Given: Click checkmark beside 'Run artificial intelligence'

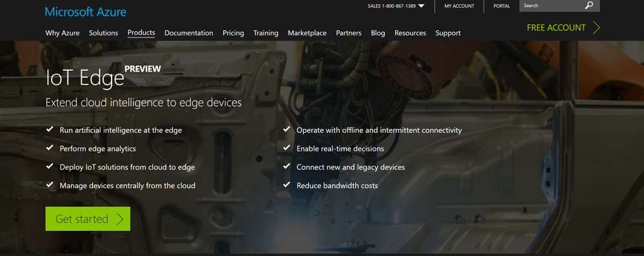Looking at the screenshot, I should point(50,129).
